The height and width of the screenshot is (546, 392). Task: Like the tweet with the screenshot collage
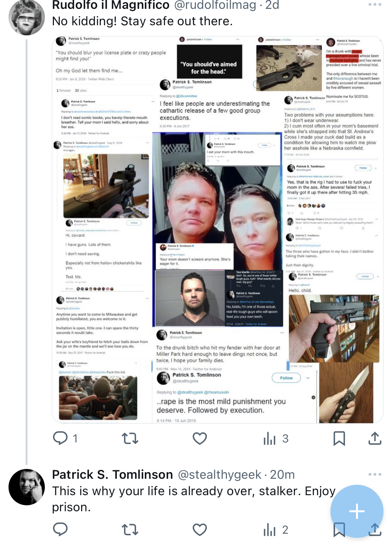click(200, 438)
